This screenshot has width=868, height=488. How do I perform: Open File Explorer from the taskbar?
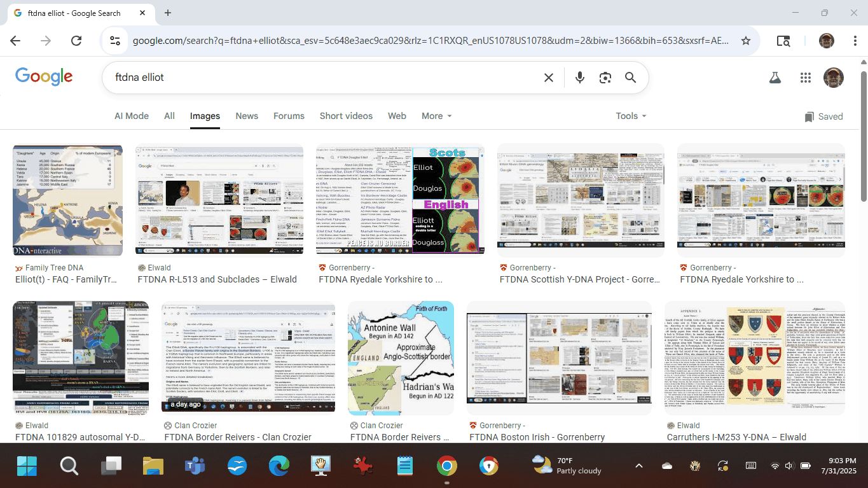(x=153, y=466)
